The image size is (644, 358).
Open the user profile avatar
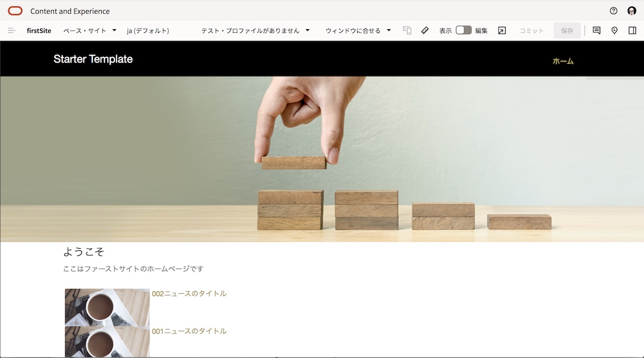coord(632,11)
